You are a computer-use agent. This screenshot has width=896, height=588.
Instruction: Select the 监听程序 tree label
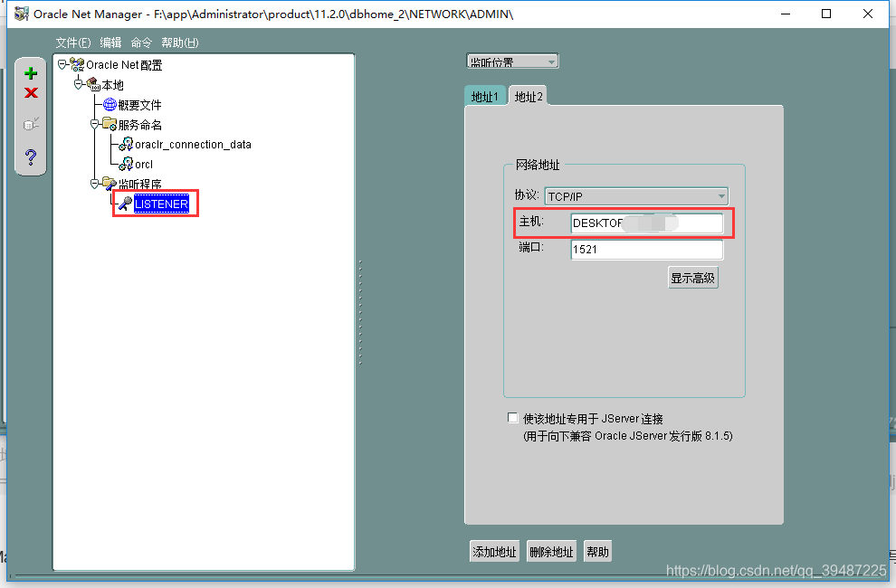140,184
